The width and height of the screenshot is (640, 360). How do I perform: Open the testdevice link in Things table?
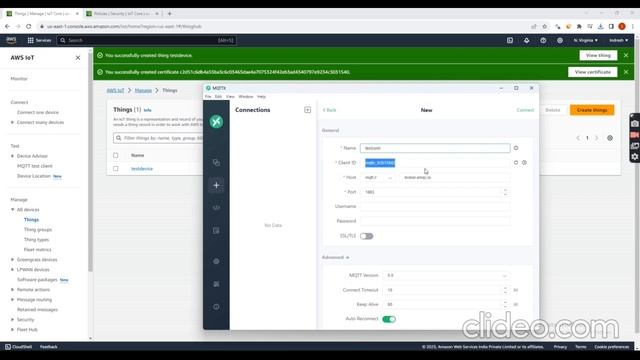click(142, 169)
